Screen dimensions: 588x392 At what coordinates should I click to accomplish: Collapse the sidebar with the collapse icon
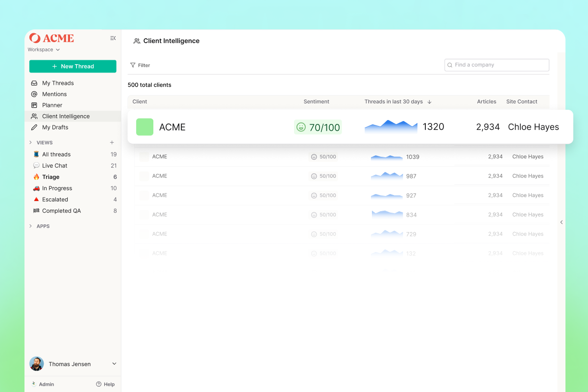pos(113,38)
